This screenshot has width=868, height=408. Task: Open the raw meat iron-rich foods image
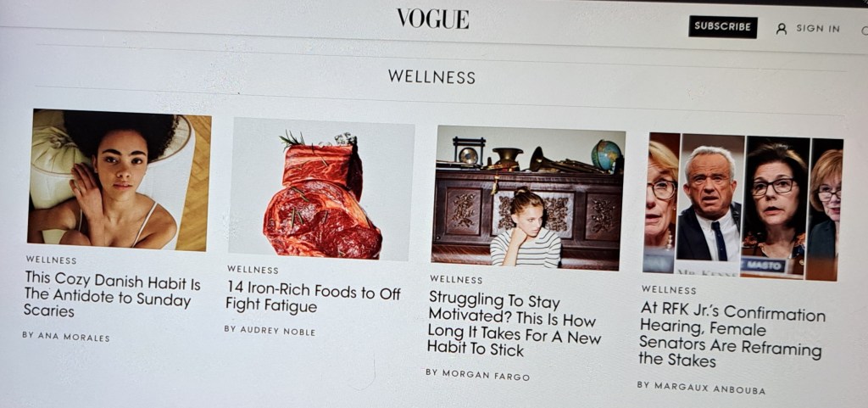[x=321, y=189]
